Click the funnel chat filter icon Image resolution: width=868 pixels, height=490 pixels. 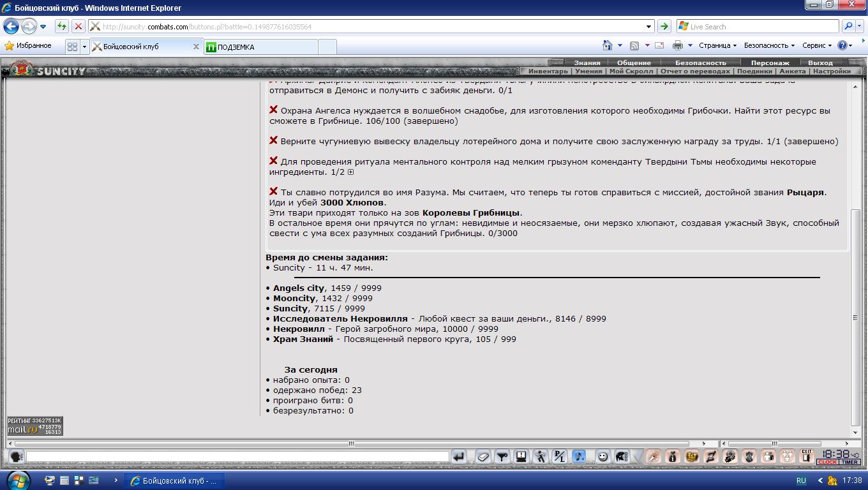[x=502, y=456]
